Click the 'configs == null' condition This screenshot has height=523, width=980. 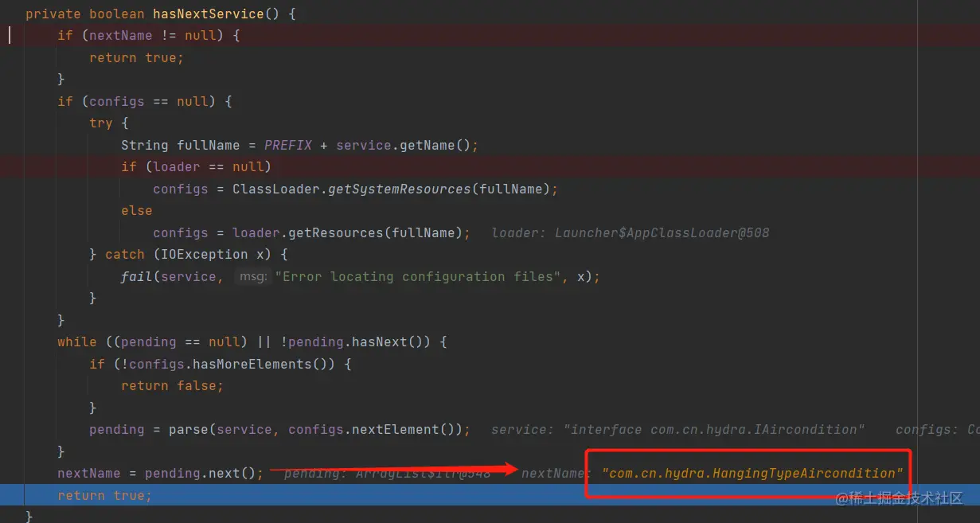[148, 101]
